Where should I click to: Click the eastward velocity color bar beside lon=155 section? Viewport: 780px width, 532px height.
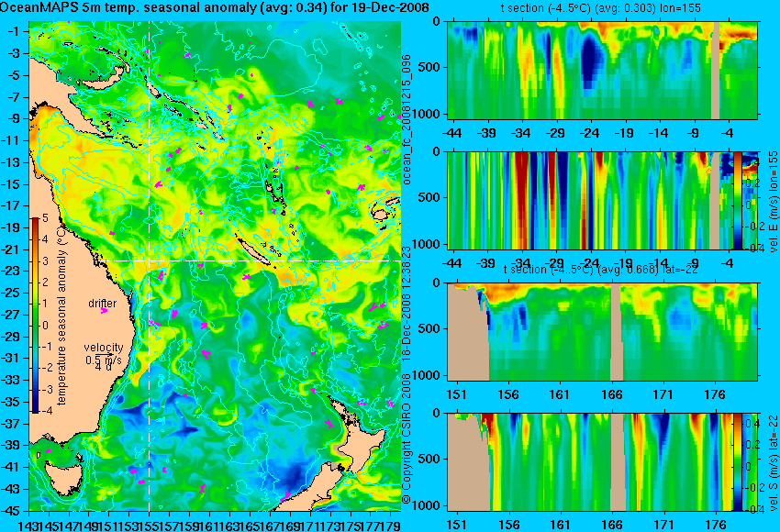[738, 200]
